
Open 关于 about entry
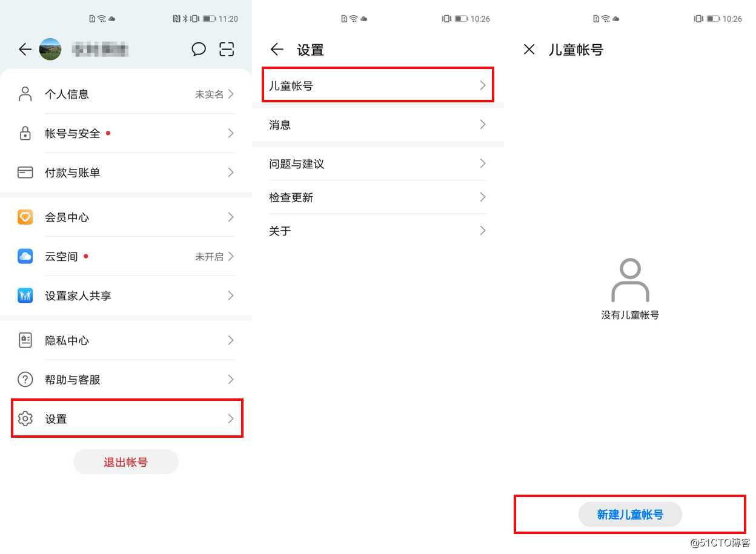(378, 231)
